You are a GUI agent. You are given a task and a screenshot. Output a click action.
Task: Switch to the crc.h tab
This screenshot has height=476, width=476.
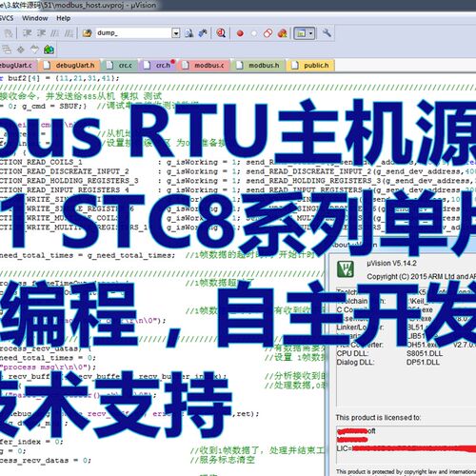coord(158,66)
